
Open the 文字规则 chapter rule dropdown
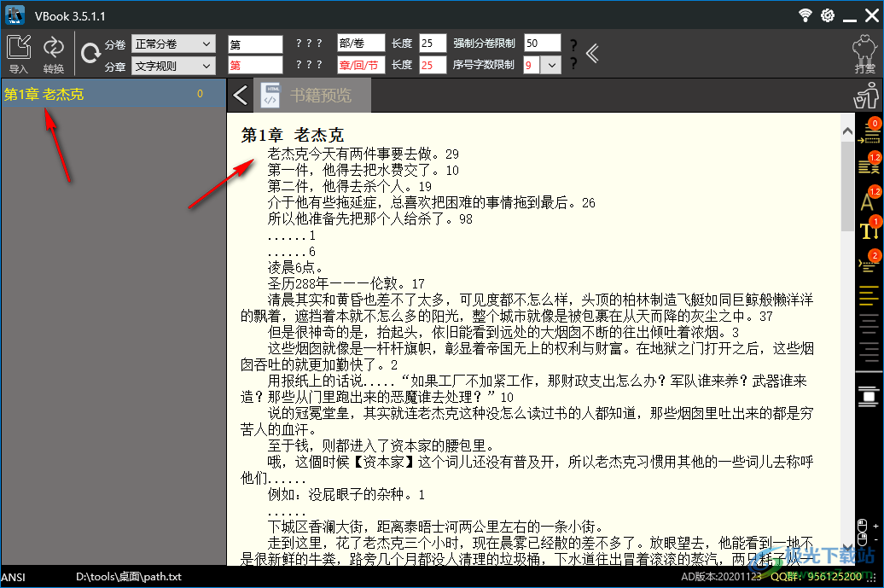(173, 65)
